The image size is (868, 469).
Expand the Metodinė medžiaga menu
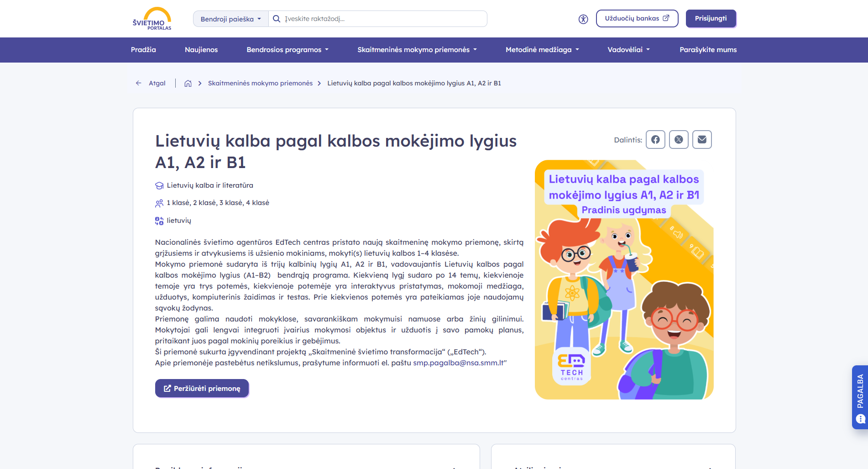pos(542,50)
